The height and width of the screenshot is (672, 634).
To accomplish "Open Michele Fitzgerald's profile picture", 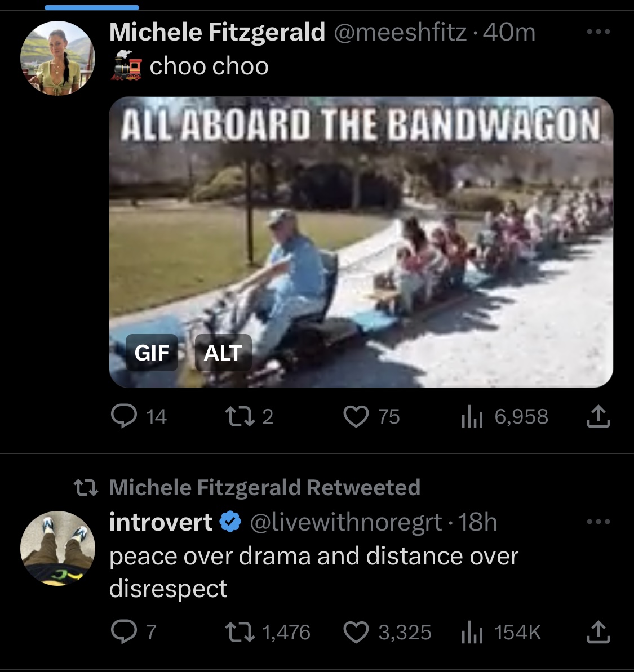I will pos(57,58).
